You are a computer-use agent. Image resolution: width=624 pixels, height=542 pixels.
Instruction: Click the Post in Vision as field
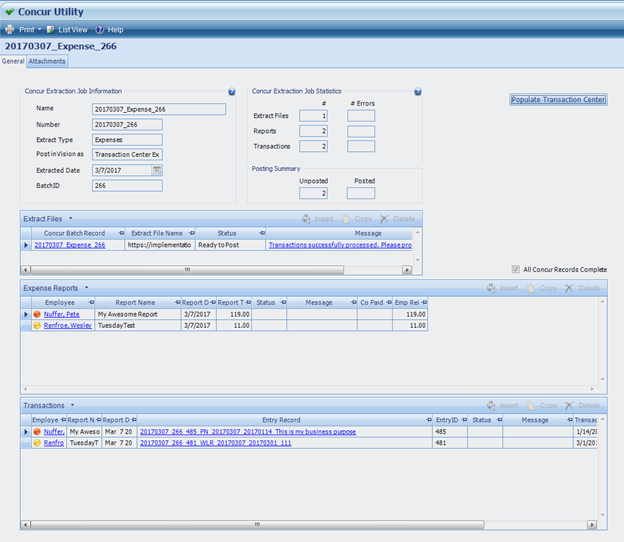127,154
